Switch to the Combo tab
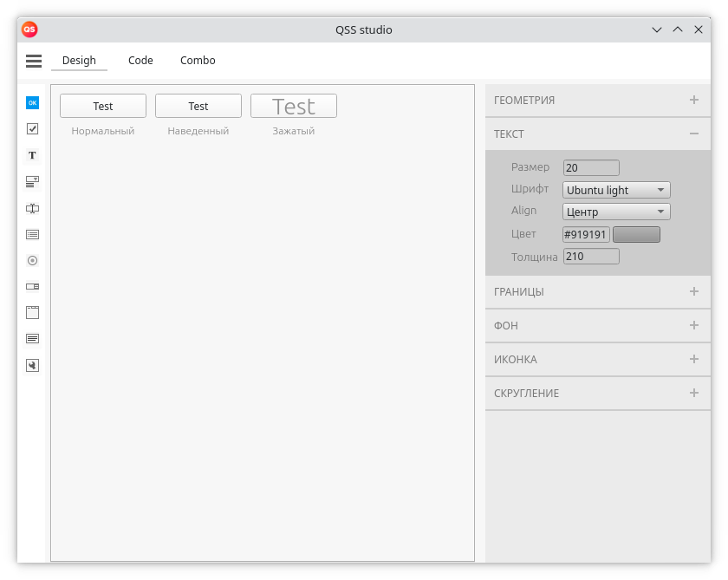728x580 pixels. pos(197,60)
